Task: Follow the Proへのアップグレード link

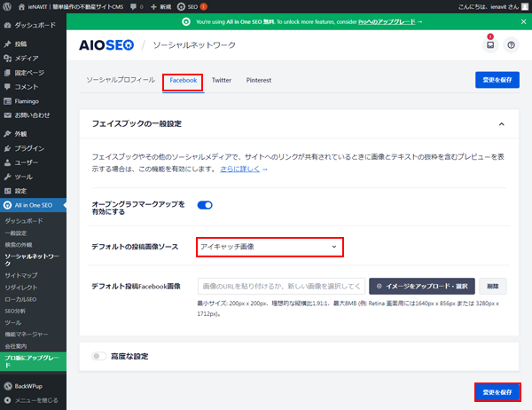Action: tap(387, 21)
